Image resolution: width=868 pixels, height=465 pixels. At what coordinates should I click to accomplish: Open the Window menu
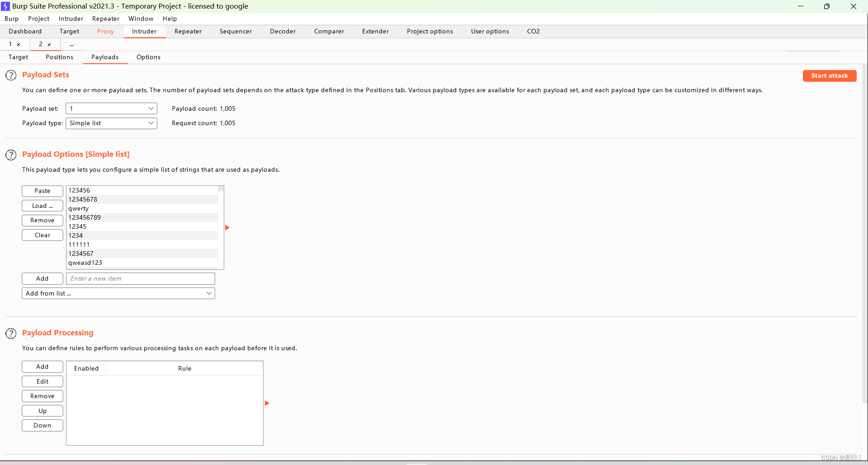tap(141, 19)
